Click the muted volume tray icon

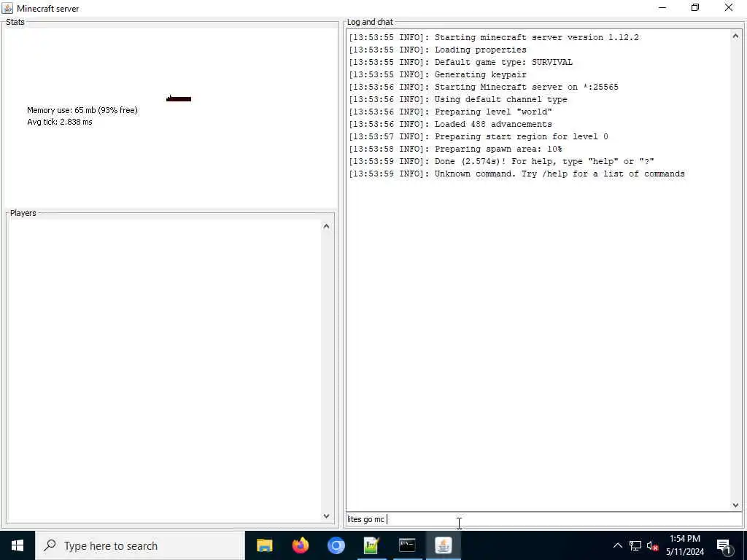tap(652, 545)
